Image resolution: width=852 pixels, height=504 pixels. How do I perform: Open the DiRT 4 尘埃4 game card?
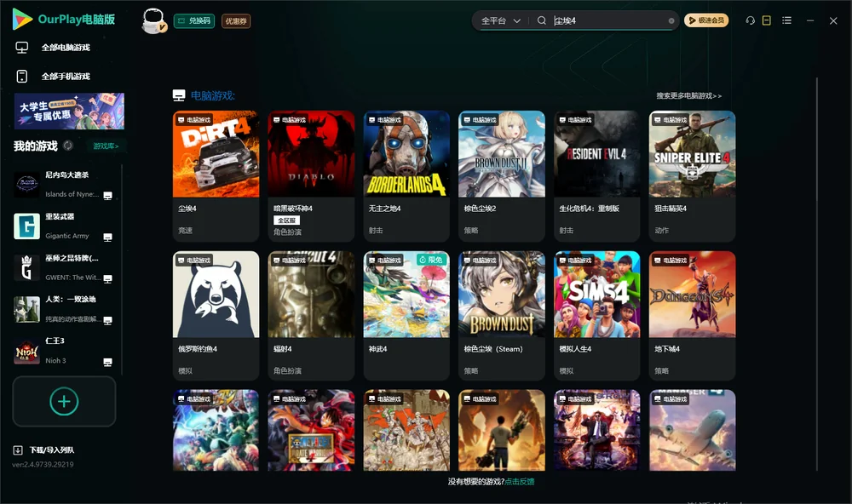[x=216, y=175]
